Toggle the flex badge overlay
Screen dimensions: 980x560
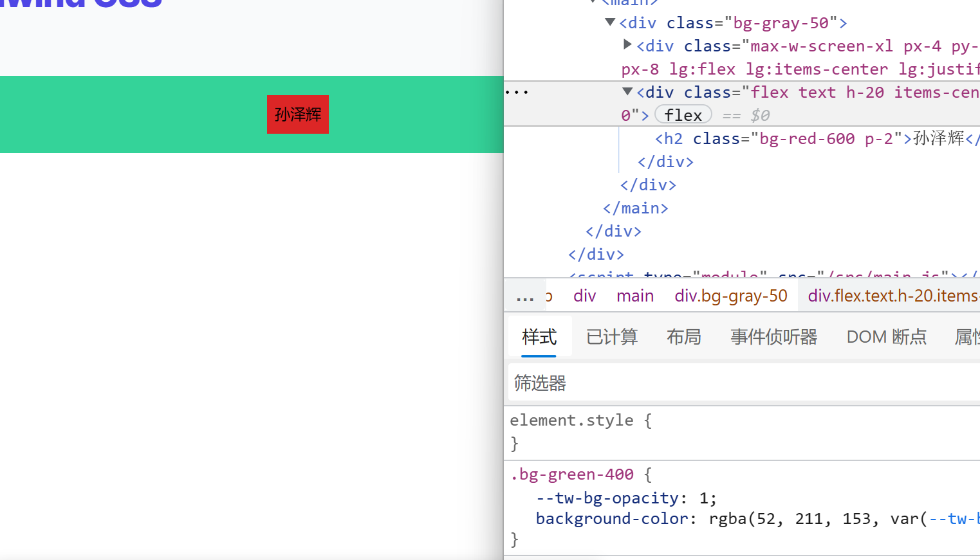[683, 115]
